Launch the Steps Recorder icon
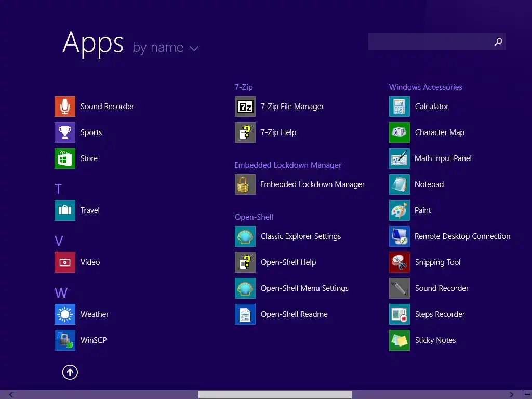The height and width of the screenshot is (399, 532). point(400,314)
